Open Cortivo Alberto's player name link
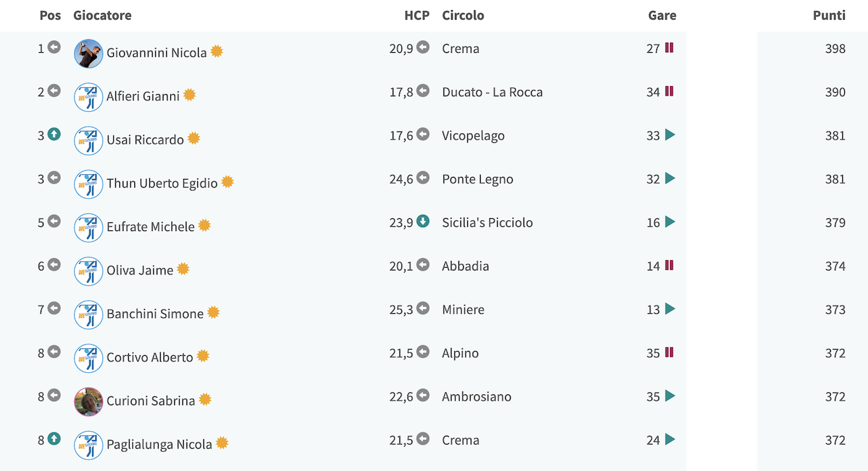 (x=150, y=357)
